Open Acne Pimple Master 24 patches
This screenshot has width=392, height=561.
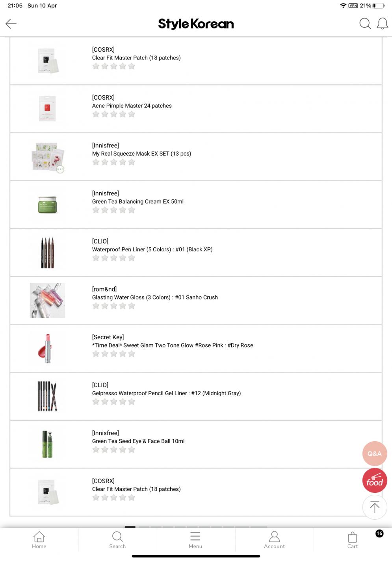coord(132,106)
